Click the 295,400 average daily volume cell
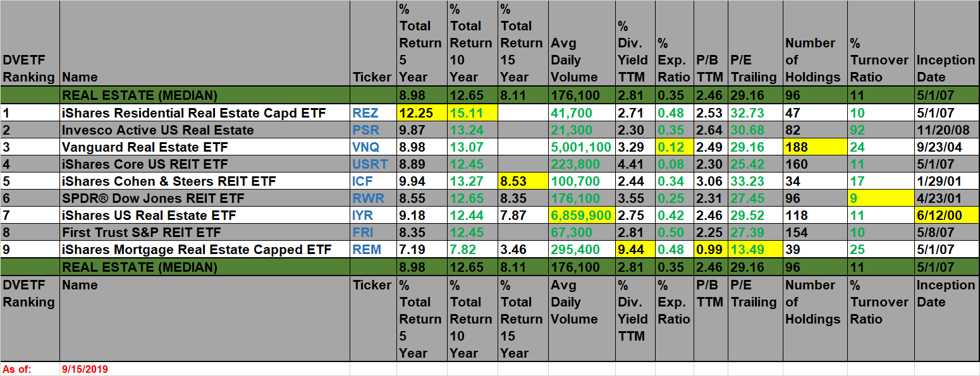The image size is (980, 376). click(x=582, y=250)
